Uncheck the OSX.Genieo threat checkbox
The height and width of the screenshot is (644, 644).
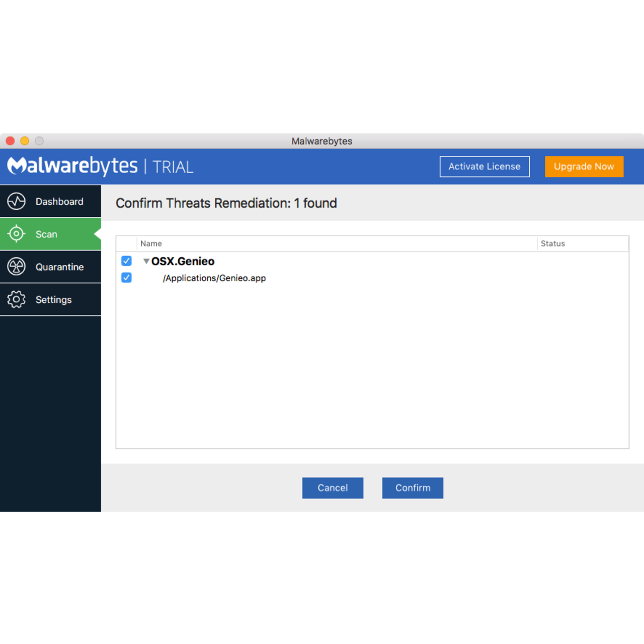(x=126, y=261)
